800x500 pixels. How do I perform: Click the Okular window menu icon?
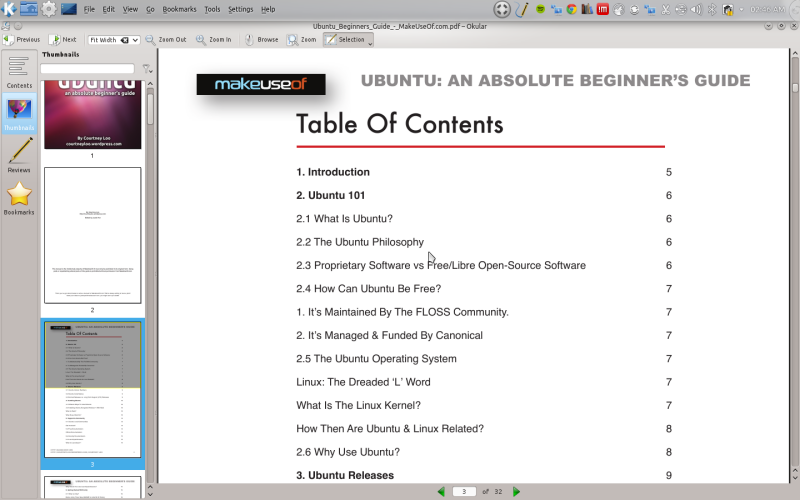click(6, 26)
